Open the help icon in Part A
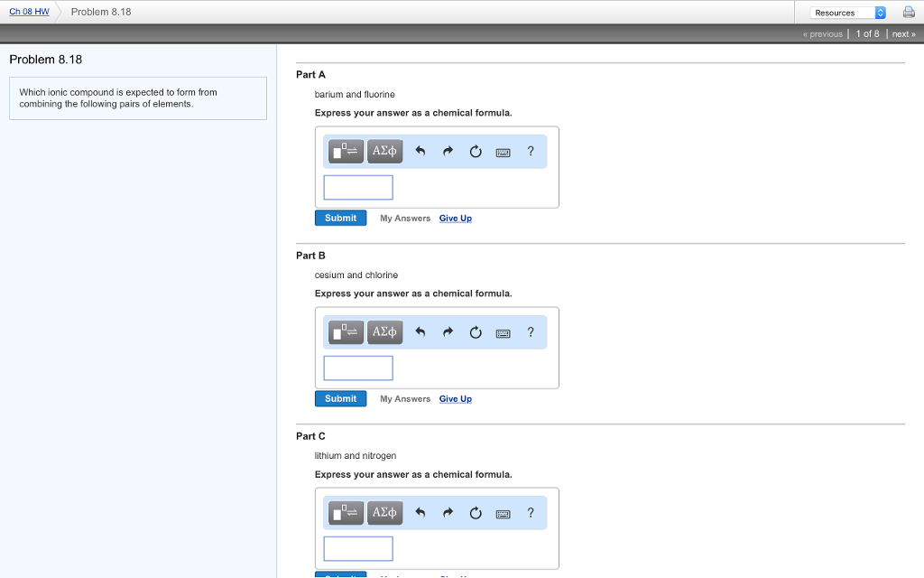The height and width of the screenshot is (578, 924). 531,152
